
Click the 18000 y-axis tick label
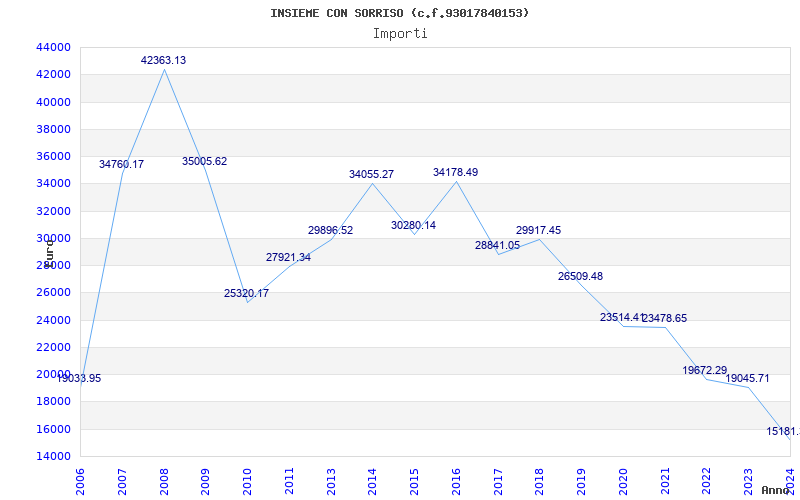53,402
